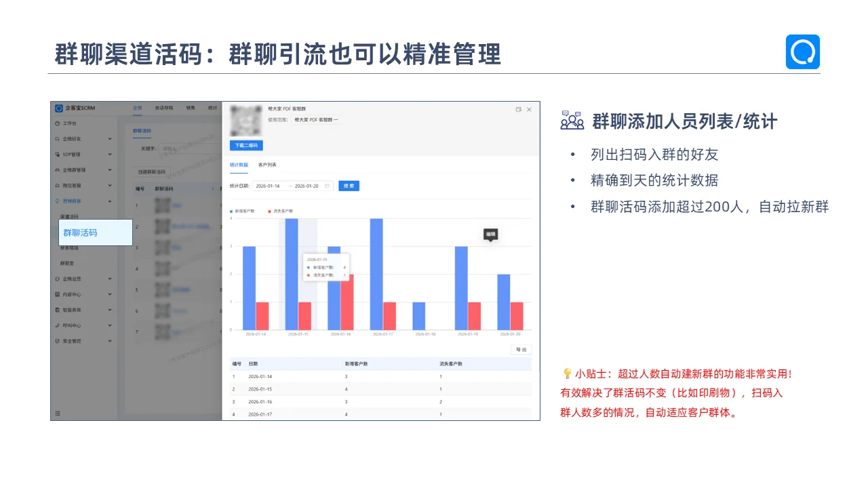Open the drawer pop-out icon beside close
Viewport: 868px width, 488px height.
519,109
